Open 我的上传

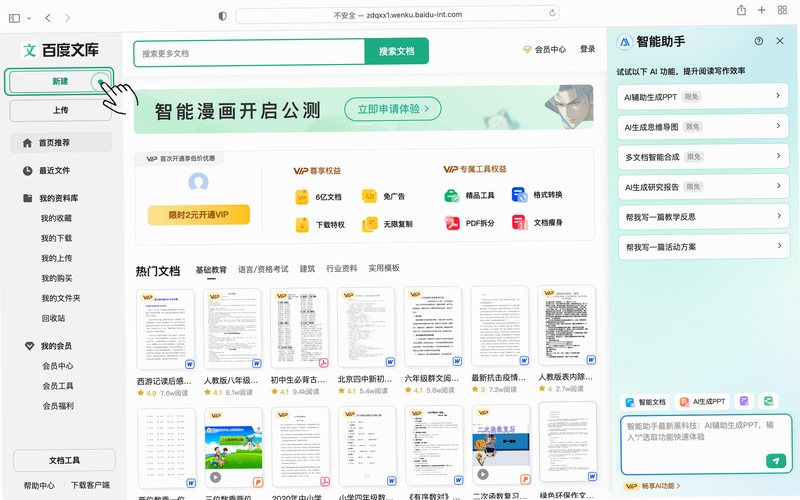pyautogui.click(x=56, y=258)
